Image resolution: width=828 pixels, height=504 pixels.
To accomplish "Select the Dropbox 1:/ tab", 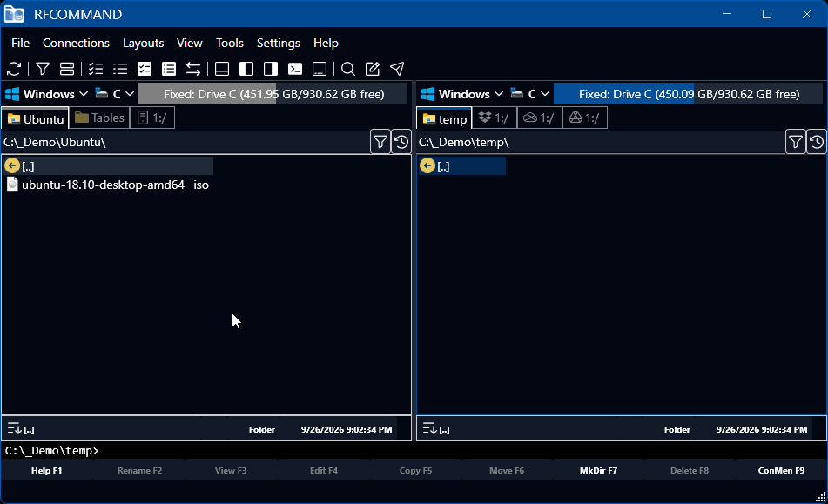I will [493, 118].
